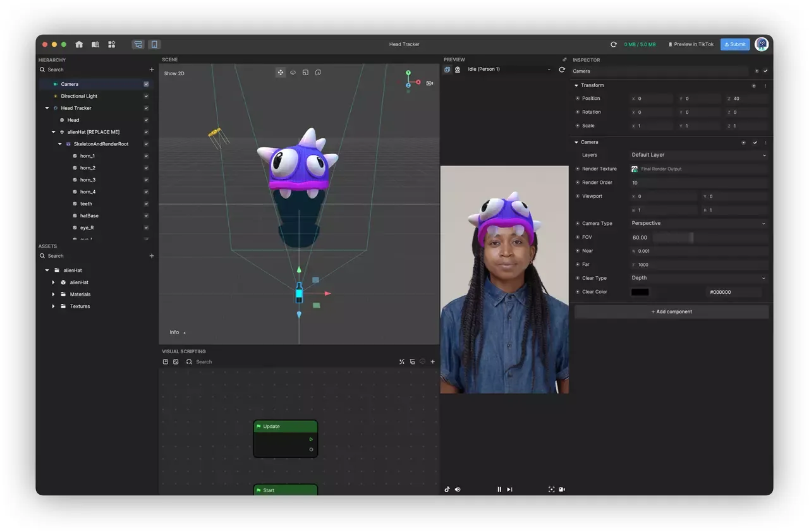The height and width of the screenshot is (532, 809).
Task: Add a node with Visual Scripting plus icon
Action: tap(432, 362)
